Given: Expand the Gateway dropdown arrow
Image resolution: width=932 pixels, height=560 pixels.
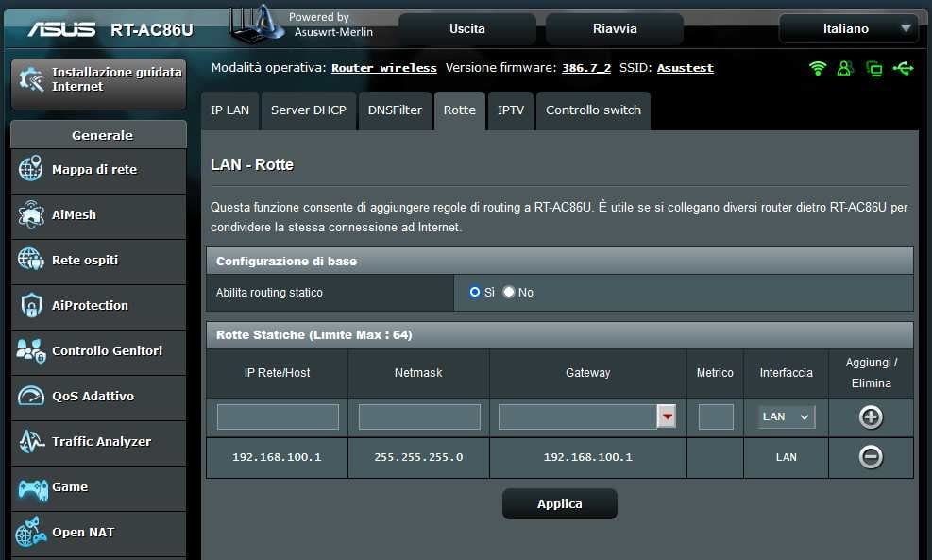Looking at the screenshot, I should coord(667,416).
